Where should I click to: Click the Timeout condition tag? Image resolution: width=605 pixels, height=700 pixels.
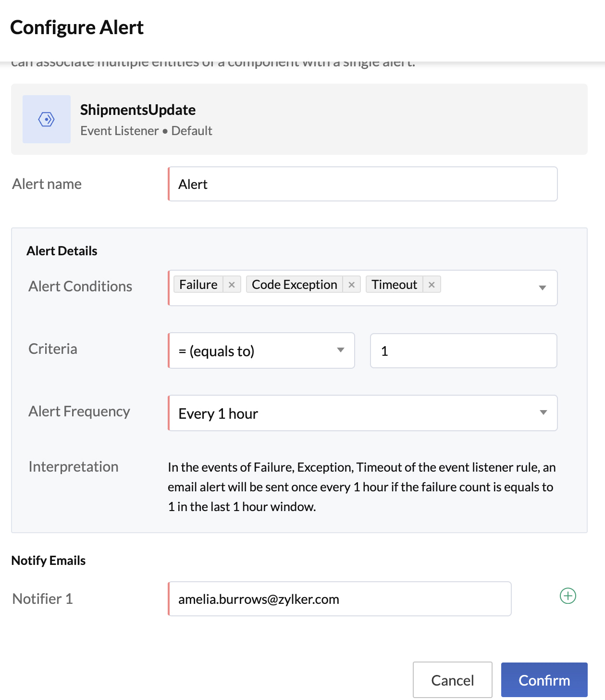394,284
